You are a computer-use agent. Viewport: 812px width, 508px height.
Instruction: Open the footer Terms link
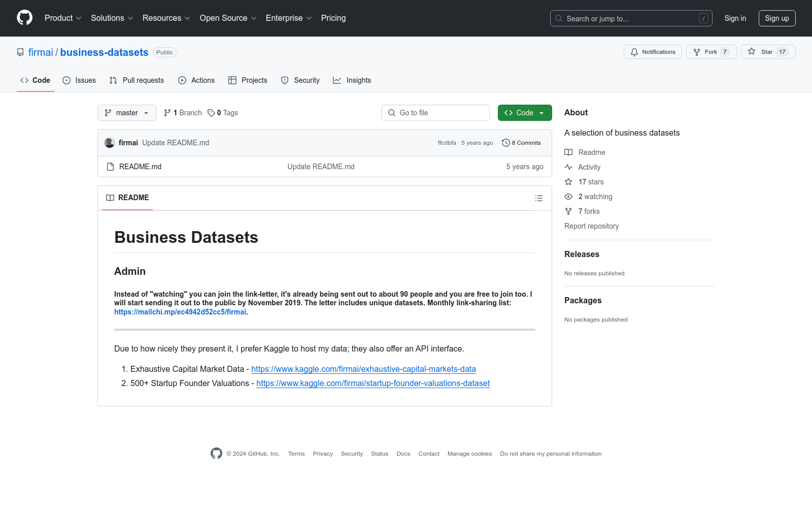(x=296, y=454)
